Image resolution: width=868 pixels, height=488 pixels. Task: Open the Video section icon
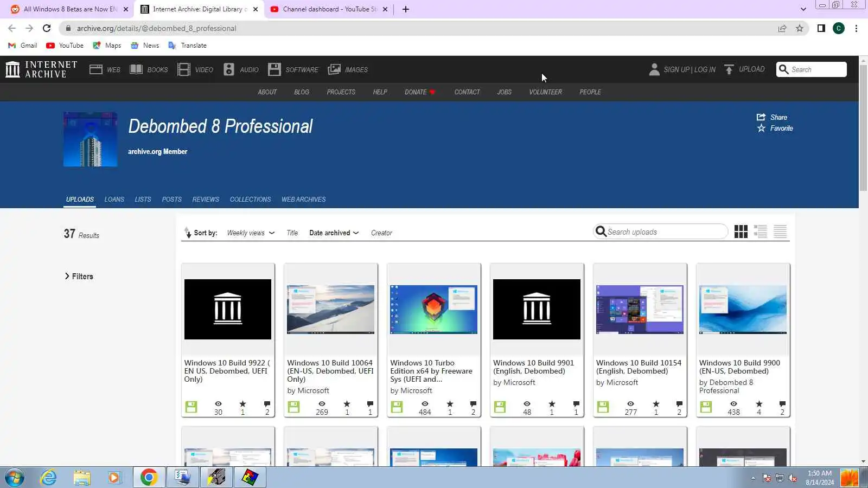[x=184, y=69]
